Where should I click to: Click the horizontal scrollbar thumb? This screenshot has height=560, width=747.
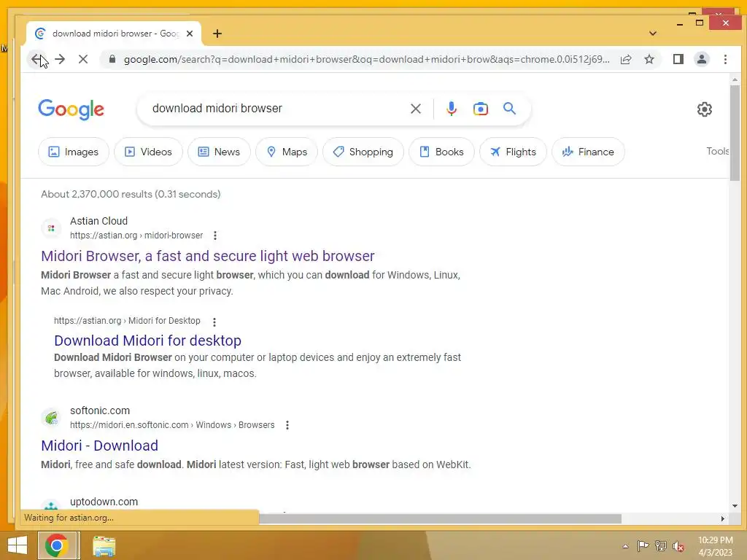pyautogui.click(x=440, y=518)
